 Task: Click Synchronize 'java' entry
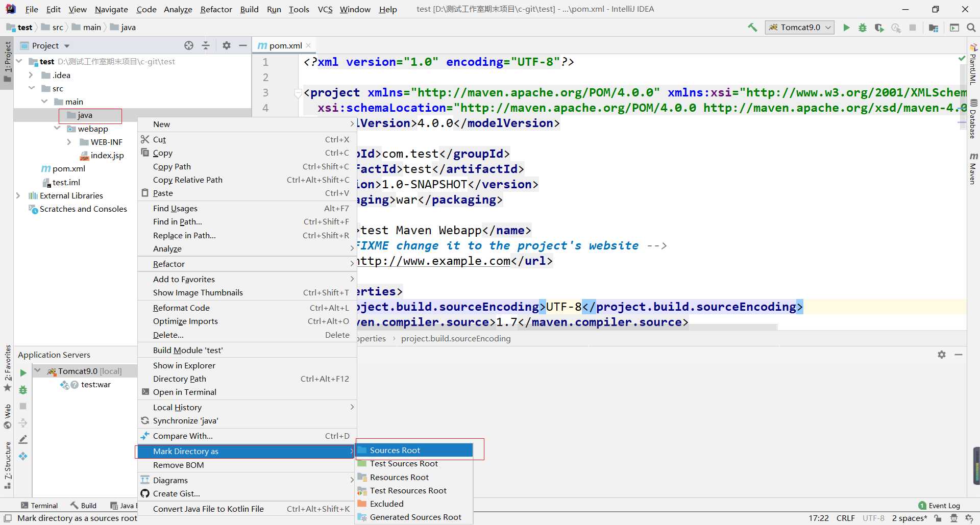point(247,420)
